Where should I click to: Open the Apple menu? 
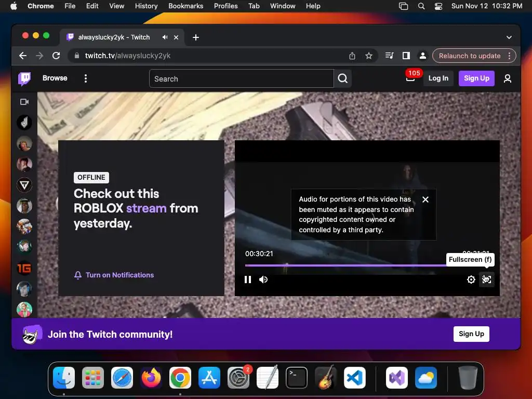[x=14, y=6]
